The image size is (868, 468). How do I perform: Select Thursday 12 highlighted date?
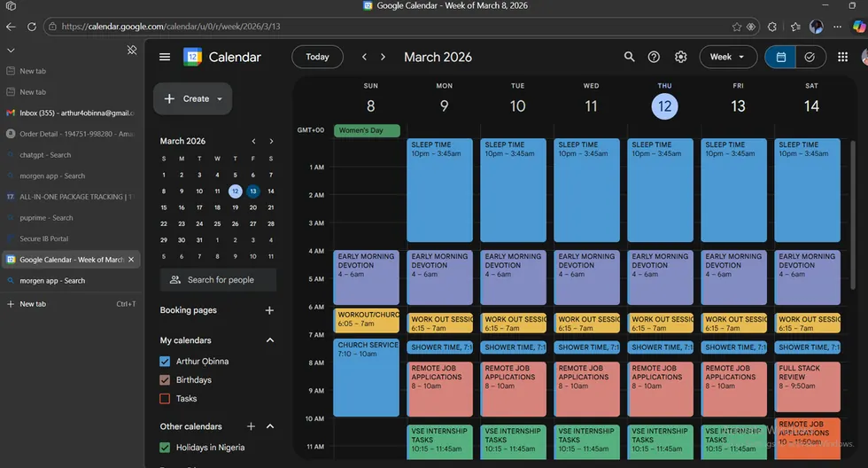(x=664, y=106)
